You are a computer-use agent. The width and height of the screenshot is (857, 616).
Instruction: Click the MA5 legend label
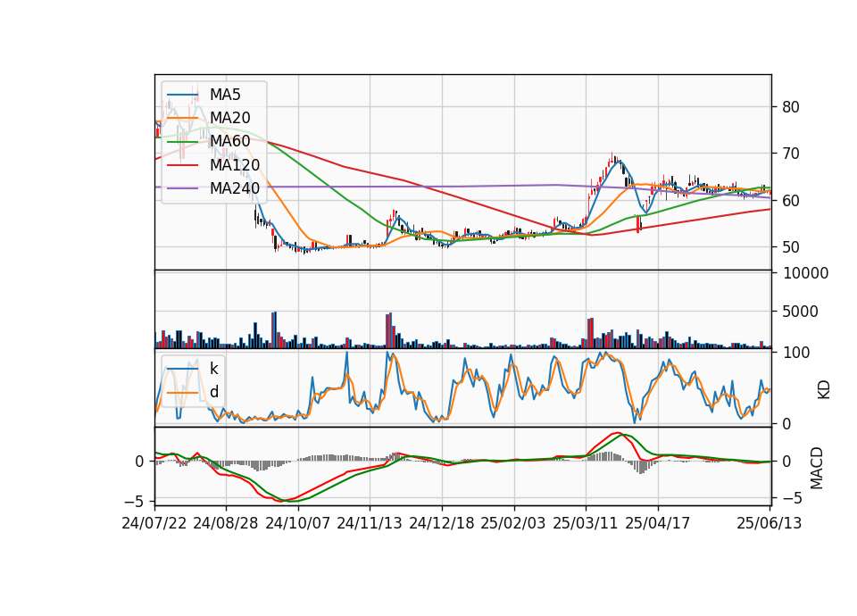[225, 95]
